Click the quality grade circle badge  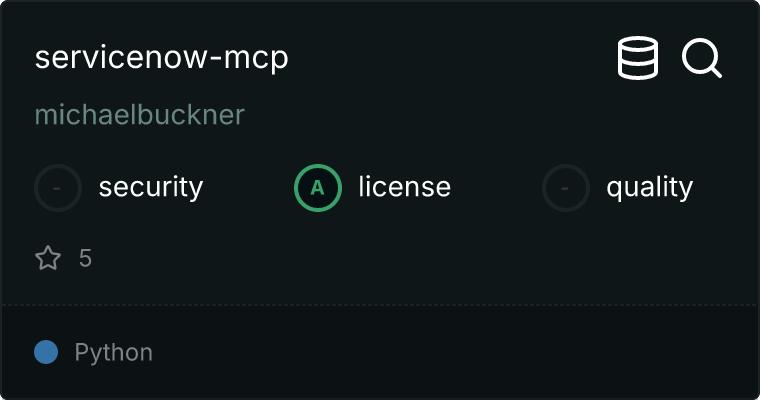point(566,188)
